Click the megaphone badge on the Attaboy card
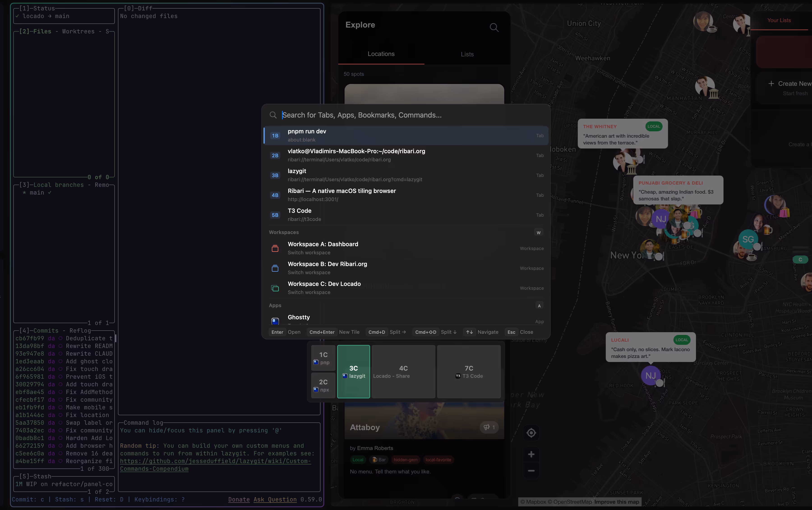The width and height of the screenshot is (812, 510). [x=488, y=427]
